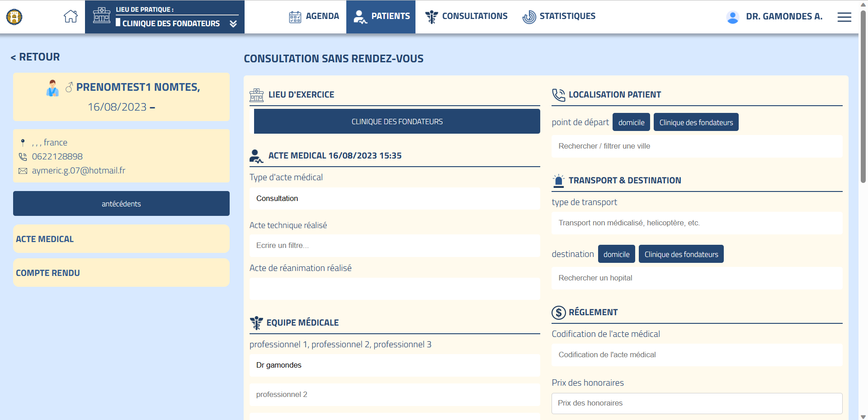The image size is (868, 420).
Task: Click the Acte technique réalisé filter field
Action: [x=395, y=246]
